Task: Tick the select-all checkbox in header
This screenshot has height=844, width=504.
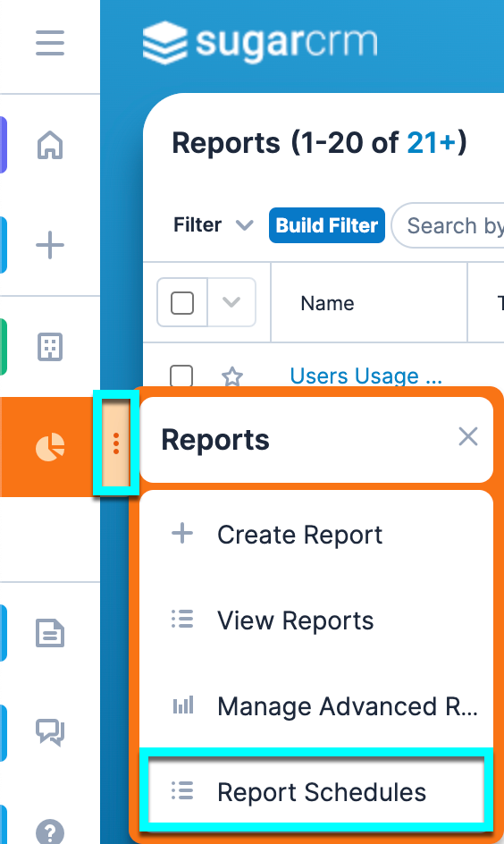Action: click(181, 303)
